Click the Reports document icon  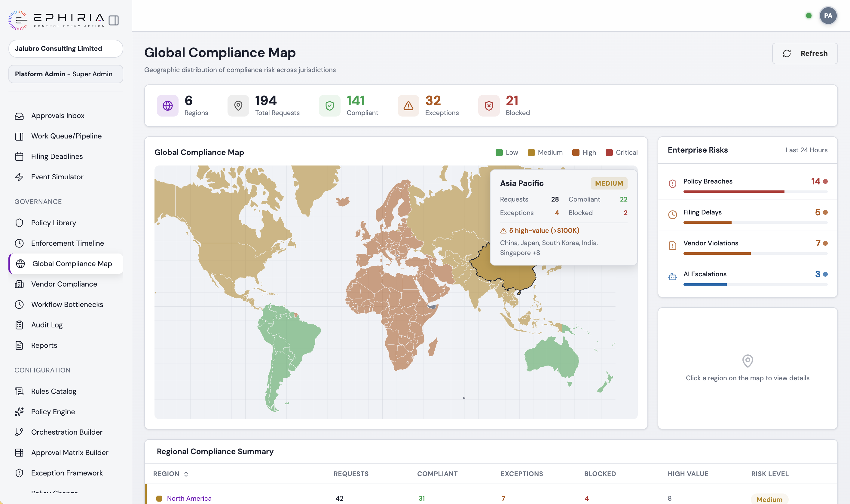pos(19,345)
